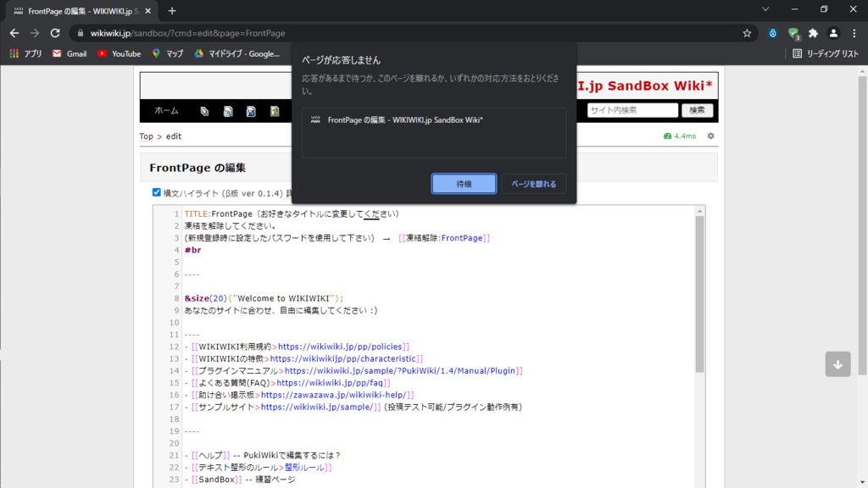Screen dimensions: 868x488
Task: Open the blue padlock extension icon
Action: pyautogui.click(x=773, y=33)
